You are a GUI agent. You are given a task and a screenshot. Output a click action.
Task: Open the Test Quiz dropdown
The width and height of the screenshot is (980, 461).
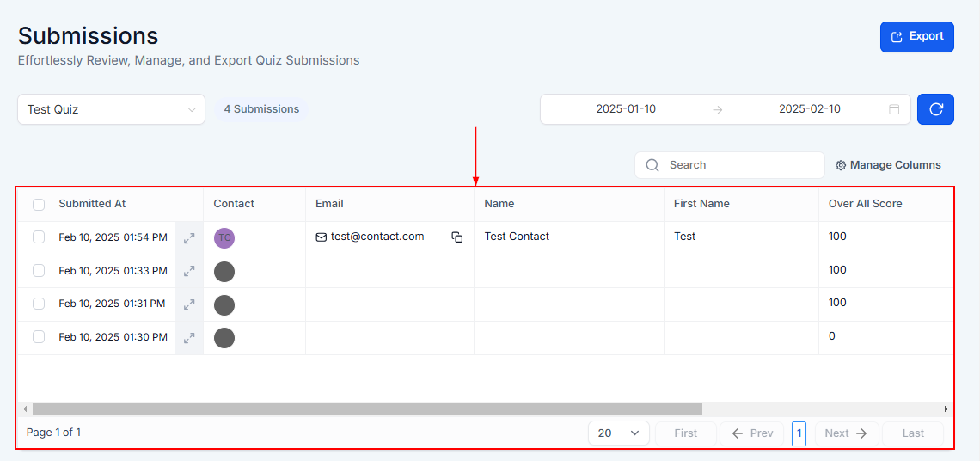(111, 109)
